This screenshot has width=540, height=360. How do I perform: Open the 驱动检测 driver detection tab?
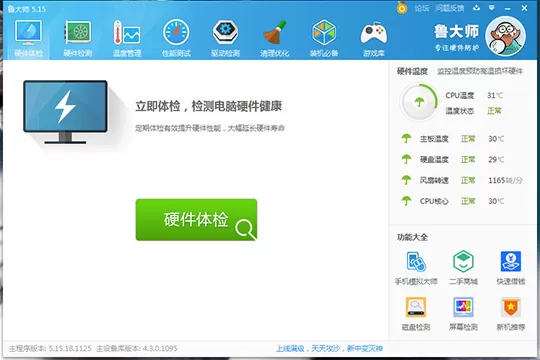225,38
